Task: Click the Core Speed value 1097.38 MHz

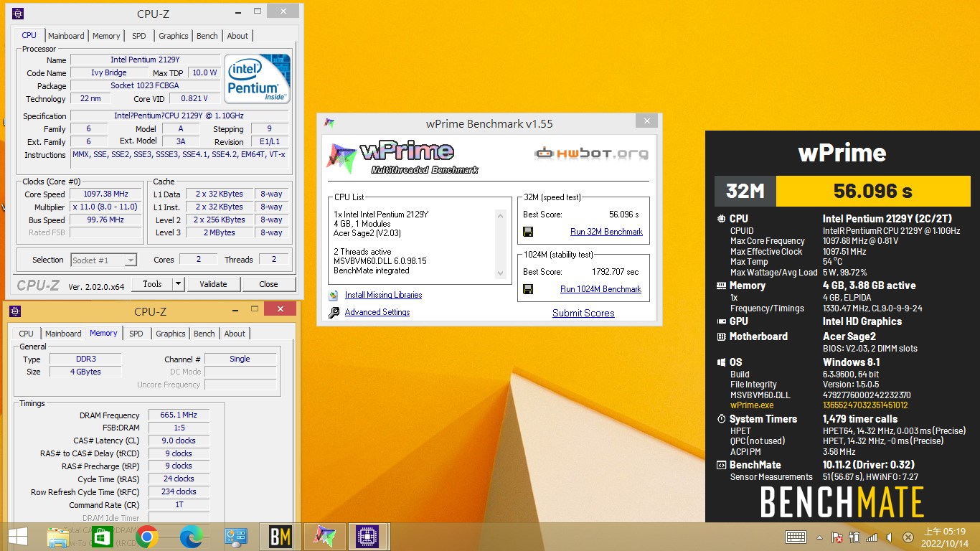Action: tap(105, 194)
